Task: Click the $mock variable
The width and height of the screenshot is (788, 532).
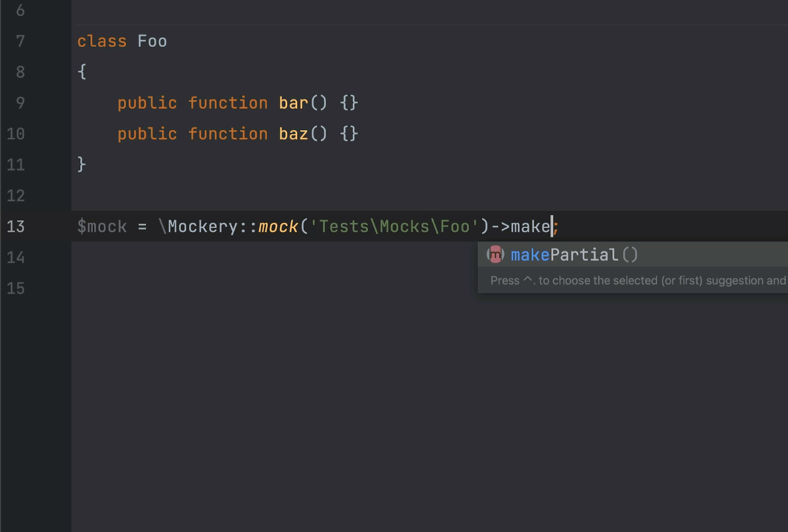Action: (x=102, y=227)
